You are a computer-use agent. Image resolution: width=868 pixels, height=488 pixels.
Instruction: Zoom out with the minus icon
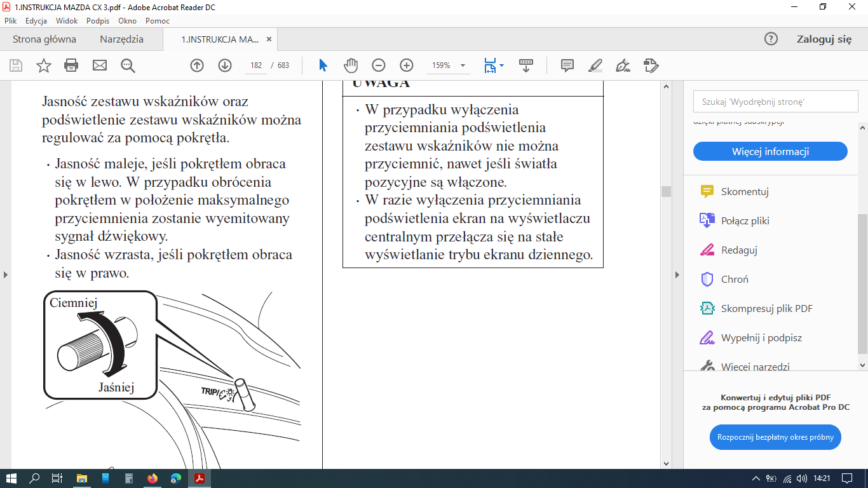coord(379,65)
